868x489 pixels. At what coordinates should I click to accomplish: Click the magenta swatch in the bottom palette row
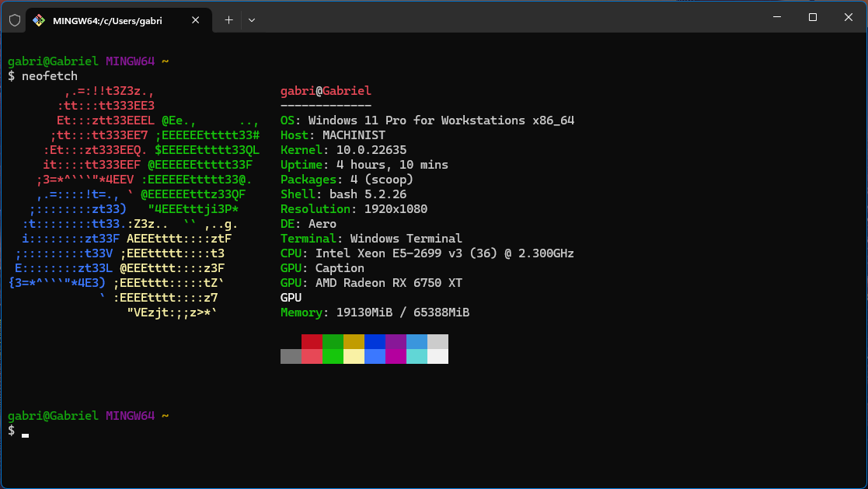pyautogui.click(x=396, y=357)
